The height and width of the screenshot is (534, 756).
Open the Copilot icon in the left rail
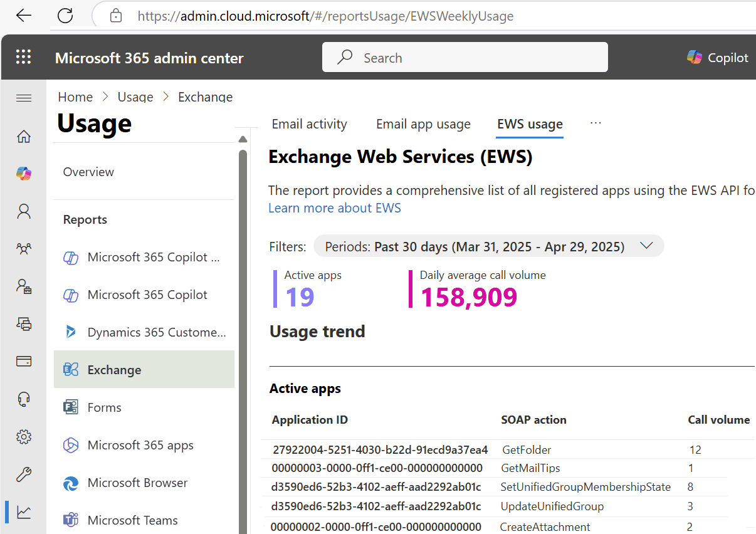[24, 174]
